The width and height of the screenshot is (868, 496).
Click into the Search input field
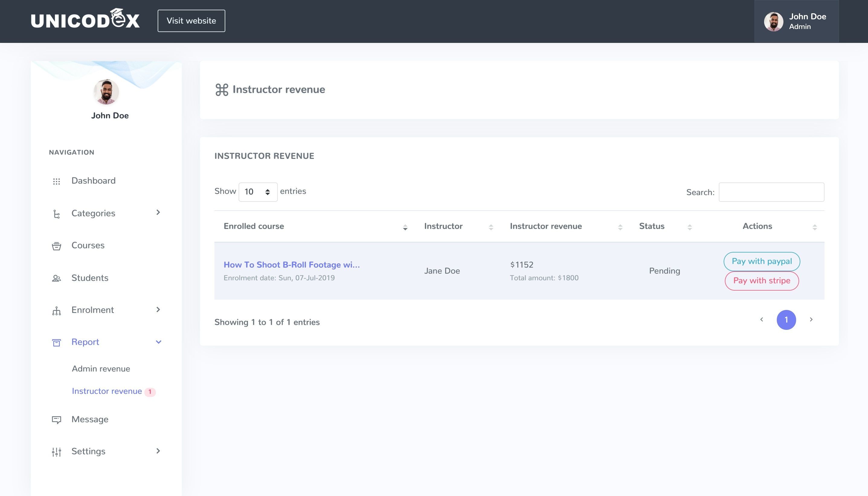[x=771, y=192]
